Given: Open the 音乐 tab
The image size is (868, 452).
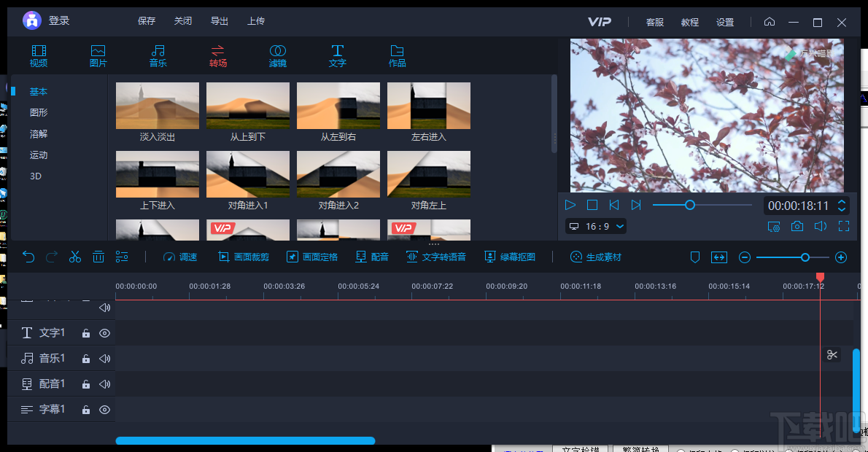Looking at the screenshot, I should point(158,56).
